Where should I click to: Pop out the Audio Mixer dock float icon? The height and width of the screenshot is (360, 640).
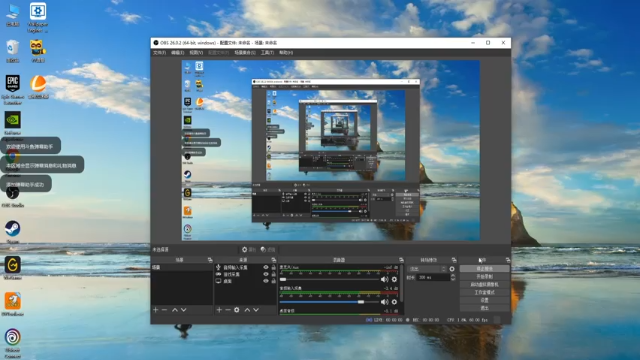coord(401,260)
